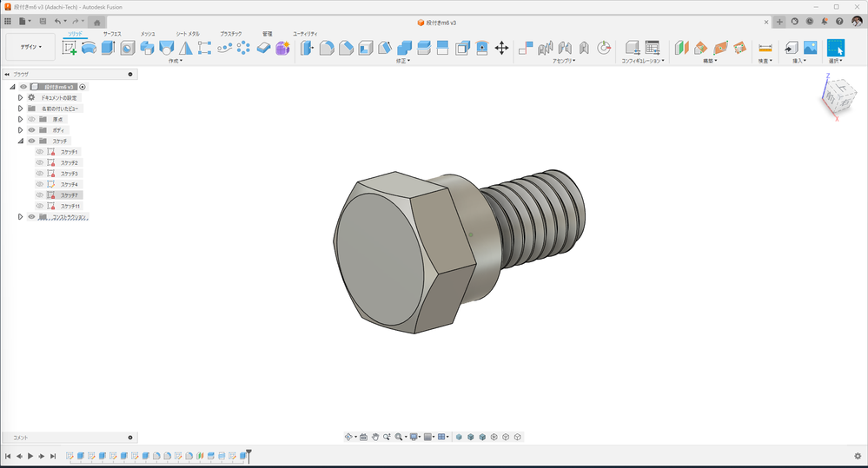This screenshot has height=468, width=868.
Task: Open the notifications bell icon
Action: tap(825, 22)
